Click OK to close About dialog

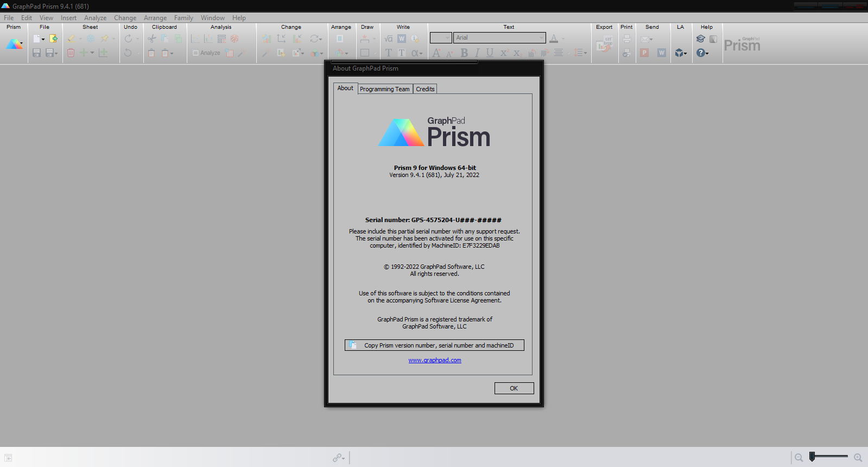514,388
